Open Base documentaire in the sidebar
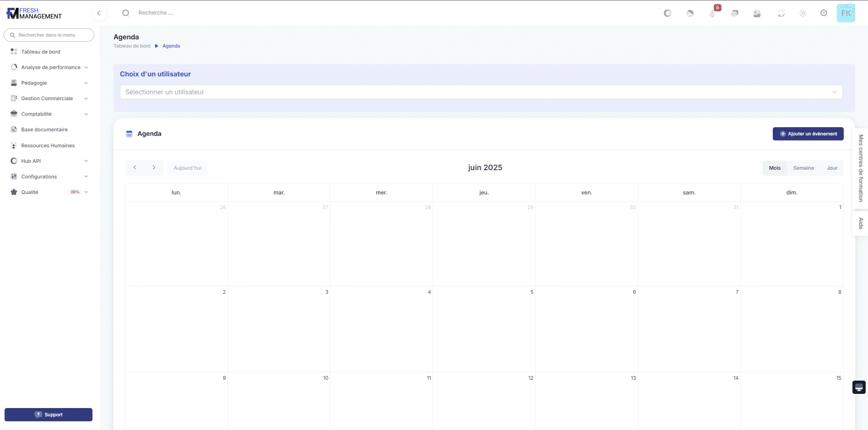Viewport: 868px width, 430px height. (x=44, y=129)
